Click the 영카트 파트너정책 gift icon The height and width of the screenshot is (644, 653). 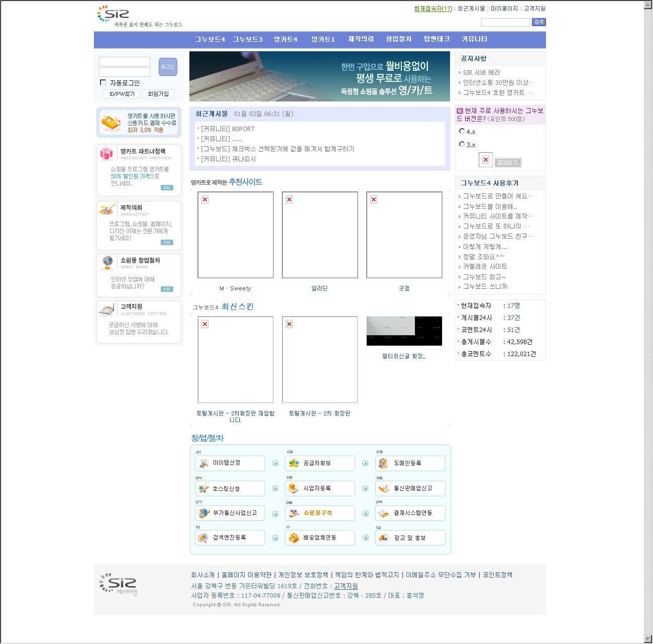pos(106,153)
